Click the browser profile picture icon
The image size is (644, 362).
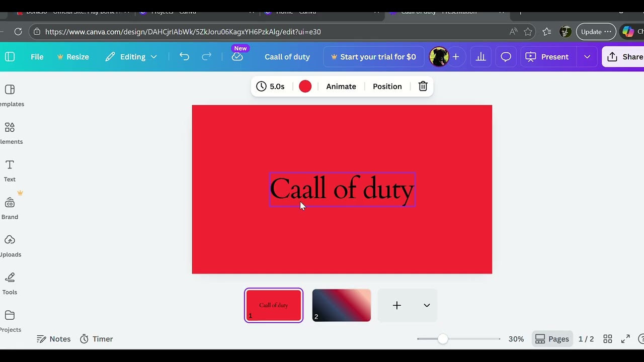click(x=566, y=32)
